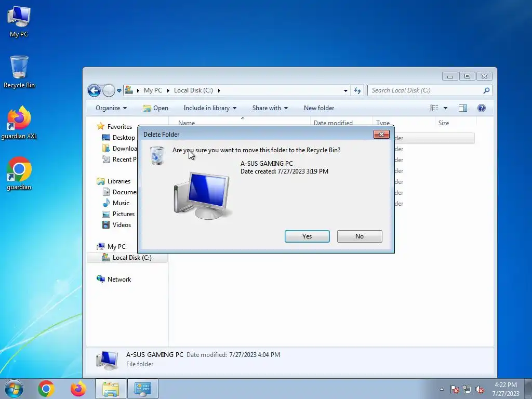Click A-SUS GAMING PC name in dialog
This screenshot has height=399, width=532.
tap(267, 163)
